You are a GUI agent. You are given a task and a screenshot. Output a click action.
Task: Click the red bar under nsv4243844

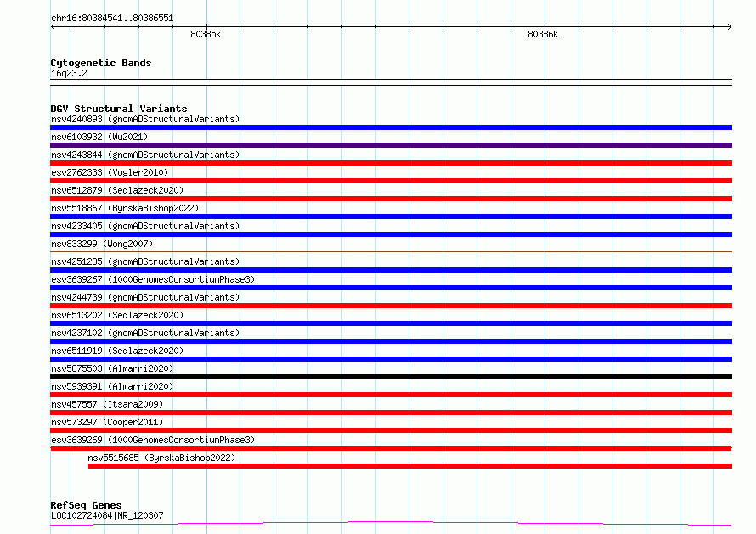391,163
